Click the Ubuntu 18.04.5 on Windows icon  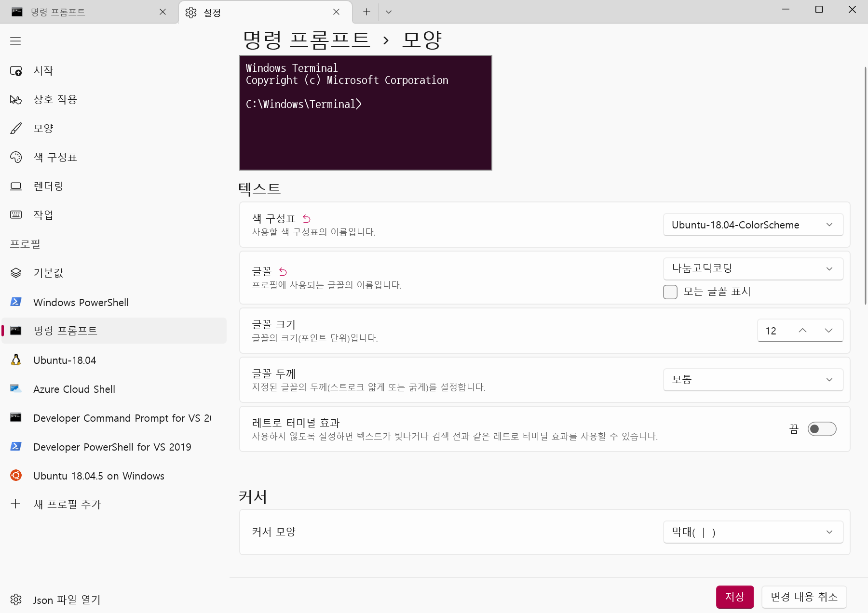coord(16,476)
